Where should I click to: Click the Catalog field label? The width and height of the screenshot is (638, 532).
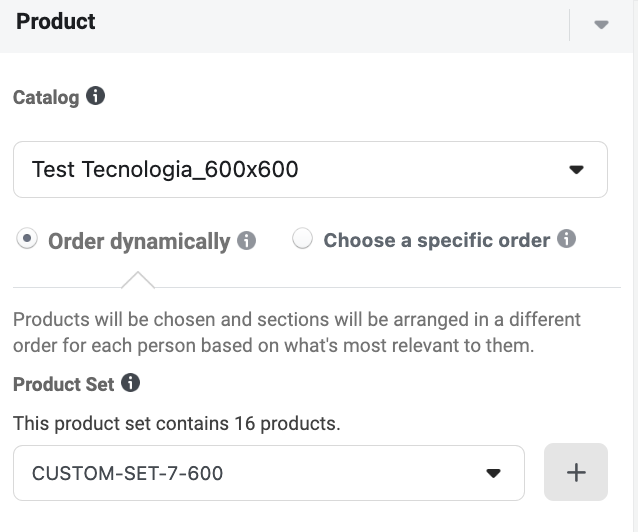pos(46,97)
